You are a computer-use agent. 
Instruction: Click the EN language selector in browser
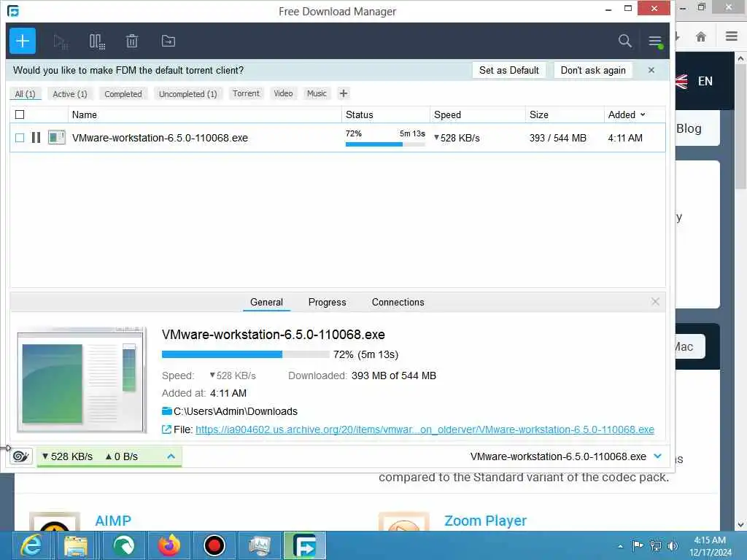705,81
